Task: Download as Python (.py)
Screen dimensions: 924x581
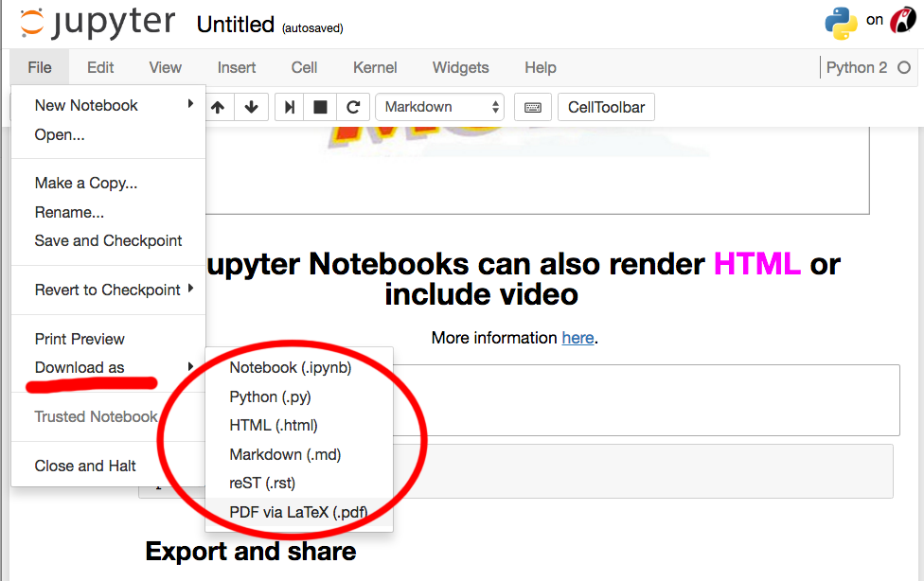Action: click(299, 396)
